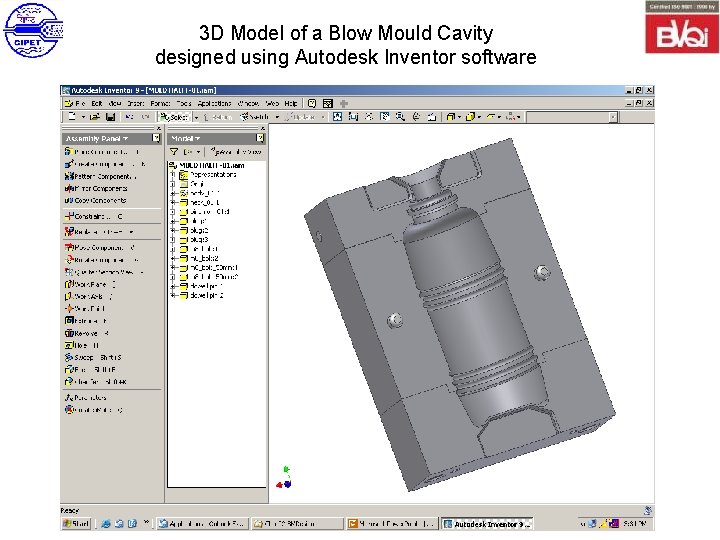Click the ground shadow icon
720x540 pixels.
pos(490,117)
